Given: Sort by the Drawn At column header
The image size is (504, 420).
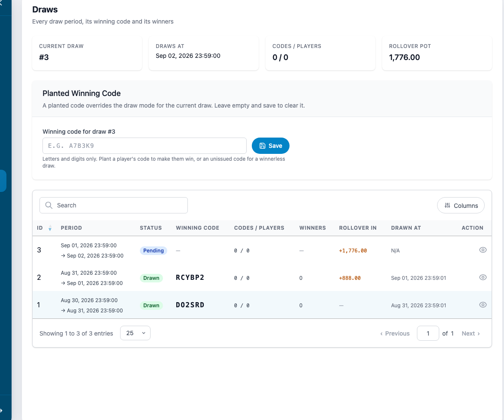Looking at the screenshot, I should (406, 228).
